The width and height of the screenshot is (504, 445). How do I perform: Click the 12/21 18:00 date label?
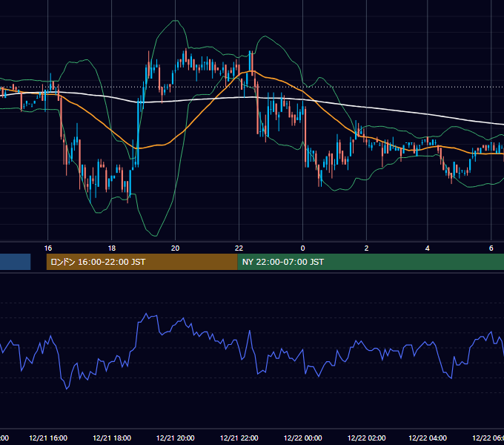[x=112, y=438]
